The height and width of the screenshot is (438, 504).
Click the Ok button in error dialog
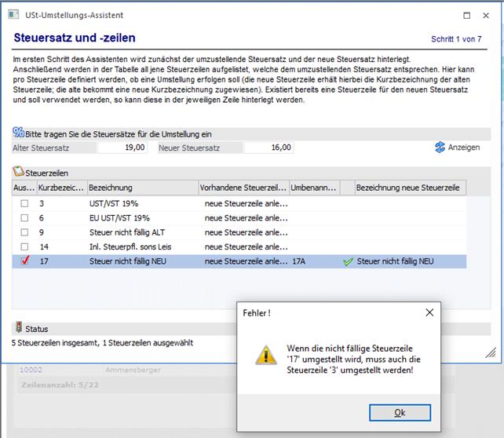[400, 413]
